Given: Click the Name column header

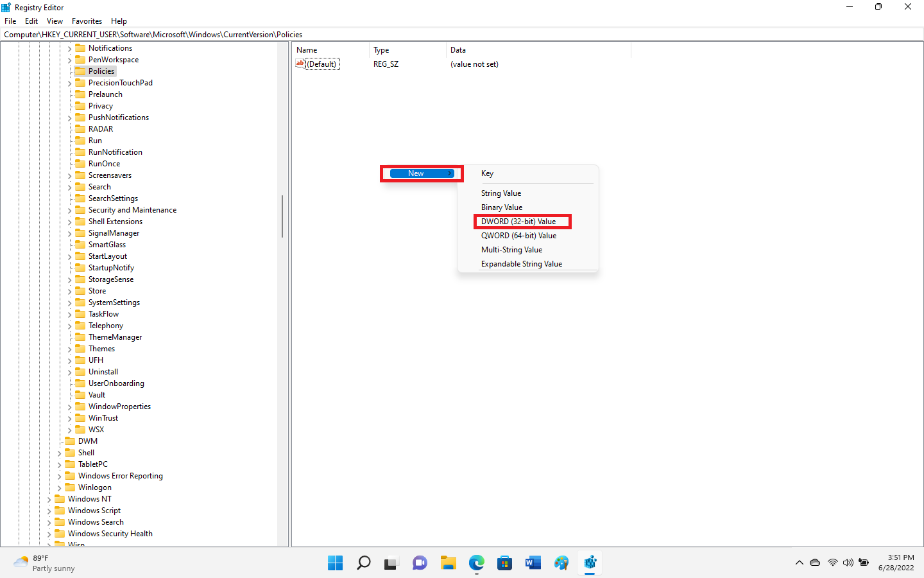Looking at the screenshot, I should pos(330,50).
